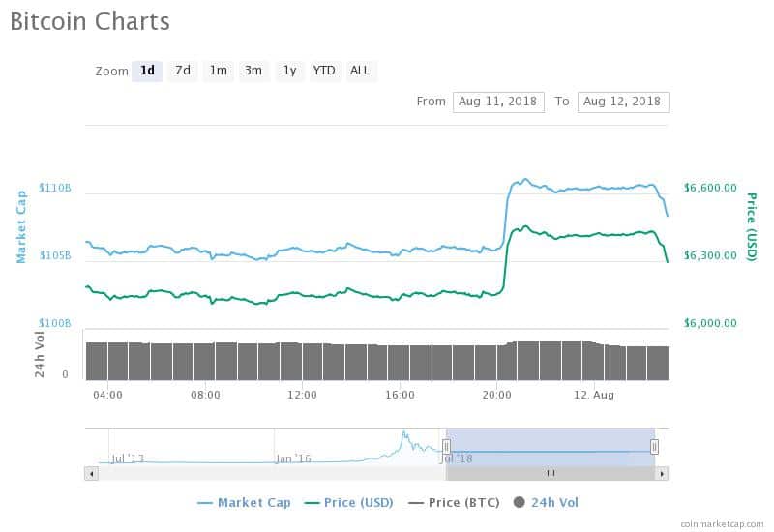The width and height of the screenshot is (774, 532).
Task: Click the scrollbar right arrow button
Action: point(662,474)
